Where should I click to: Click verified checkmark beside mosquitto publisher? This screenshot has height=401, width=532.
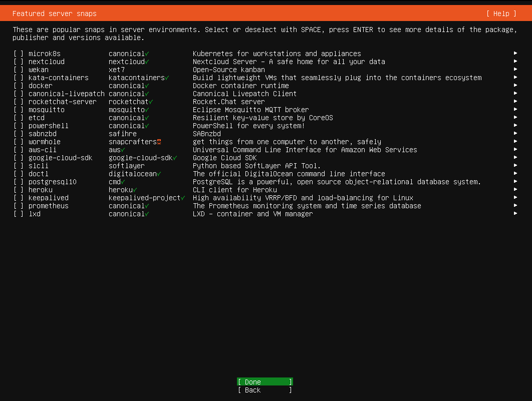coord(147,110)
